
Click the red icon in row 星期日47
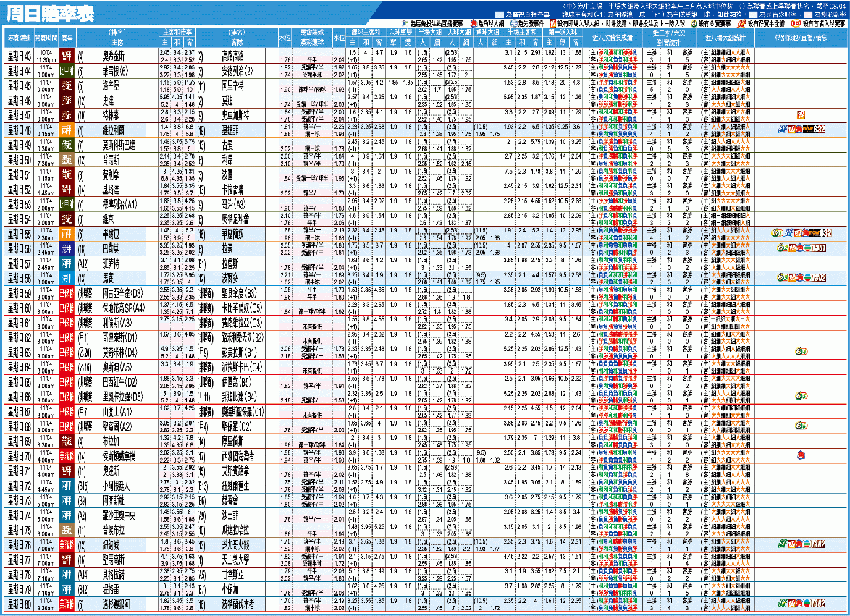pyautogui.click(x=801, y=114)
